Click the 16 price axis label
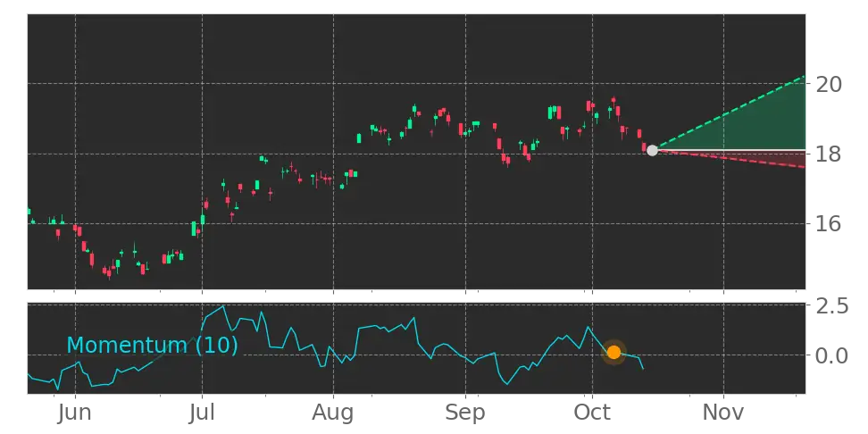Screen dimensions: 868x434 (x=828, y=223)
